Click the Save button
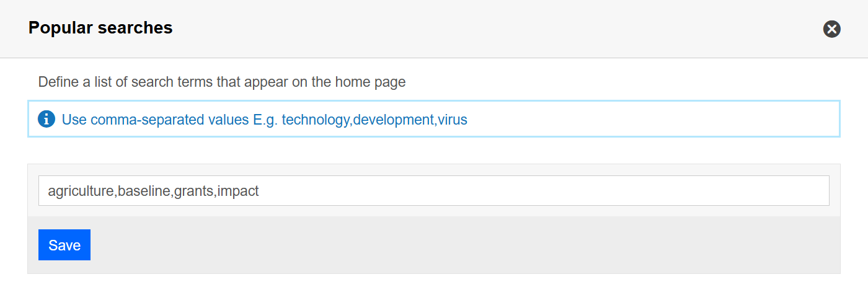Image resolution: width=868 pixels, height=300 pixels. [64, 245]
